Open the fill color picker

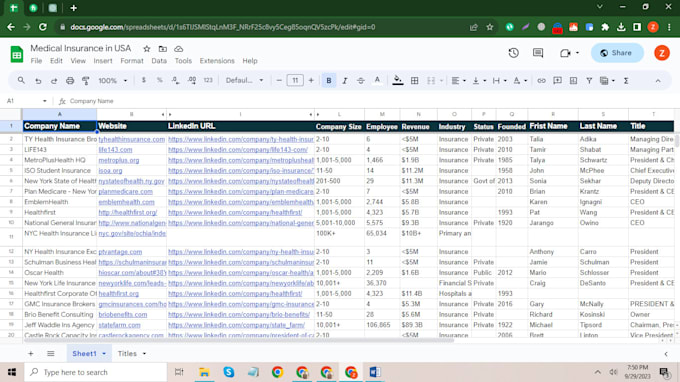coord(397,80)
